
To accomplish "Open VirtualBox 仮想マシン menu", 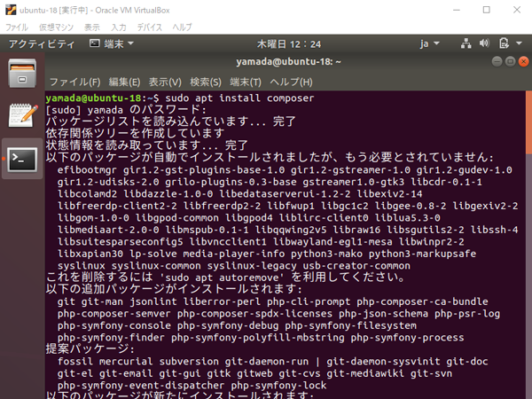I will coord(56,27).
